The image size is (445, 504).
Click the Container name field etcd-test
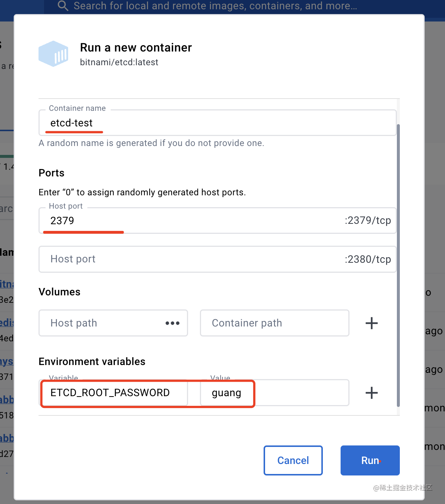[x=217, y=123]
